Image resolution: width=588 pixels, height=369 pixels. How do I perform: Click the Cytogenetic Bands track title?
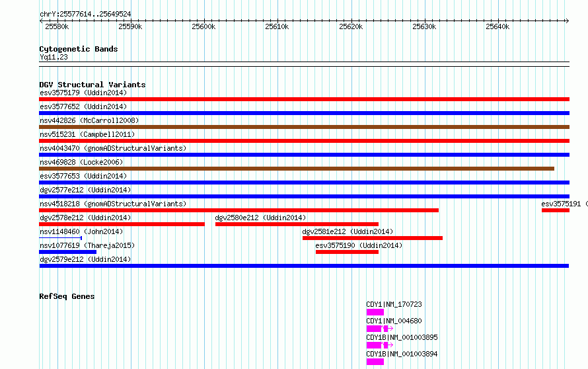(79, 49)
